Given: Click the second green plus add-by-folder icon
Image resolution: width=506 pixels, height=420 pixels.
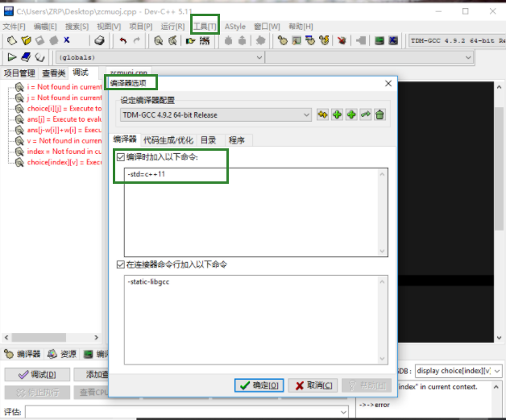Looking at the screenshot, I should click(x=351, y=114).
